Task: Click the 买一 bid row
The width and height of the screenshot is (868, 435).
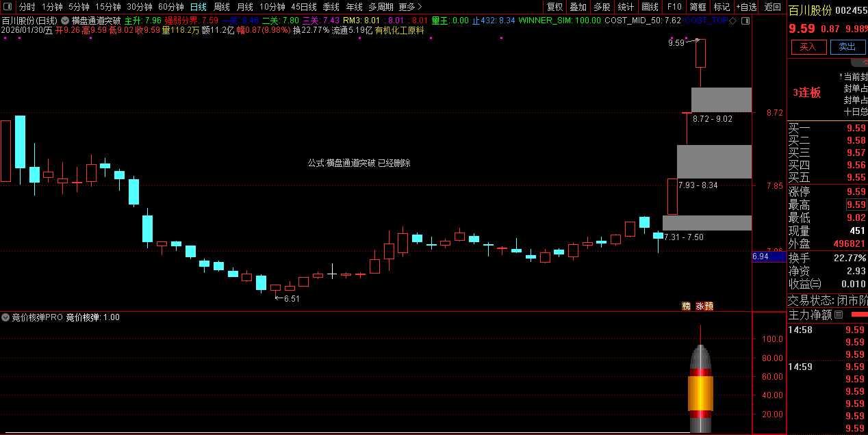Action: point(827,128)
